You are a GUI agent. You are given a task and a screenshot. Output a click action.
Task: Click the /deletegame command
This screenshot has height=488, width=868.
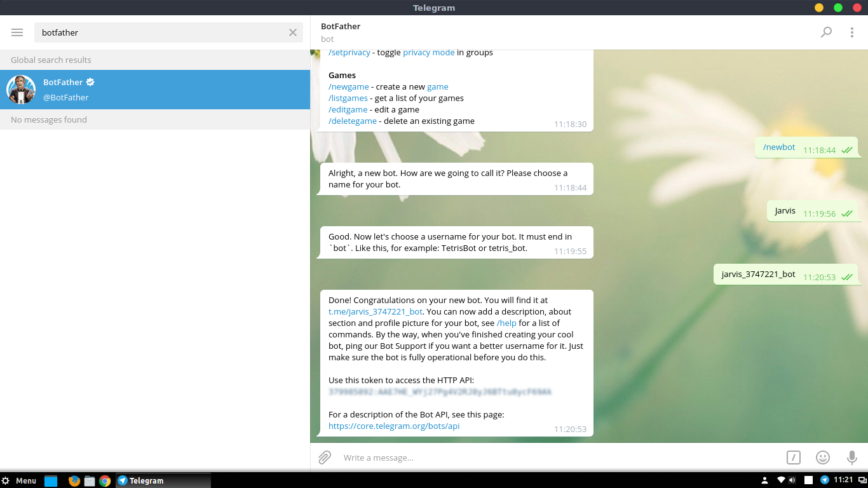tap(353, 121)
